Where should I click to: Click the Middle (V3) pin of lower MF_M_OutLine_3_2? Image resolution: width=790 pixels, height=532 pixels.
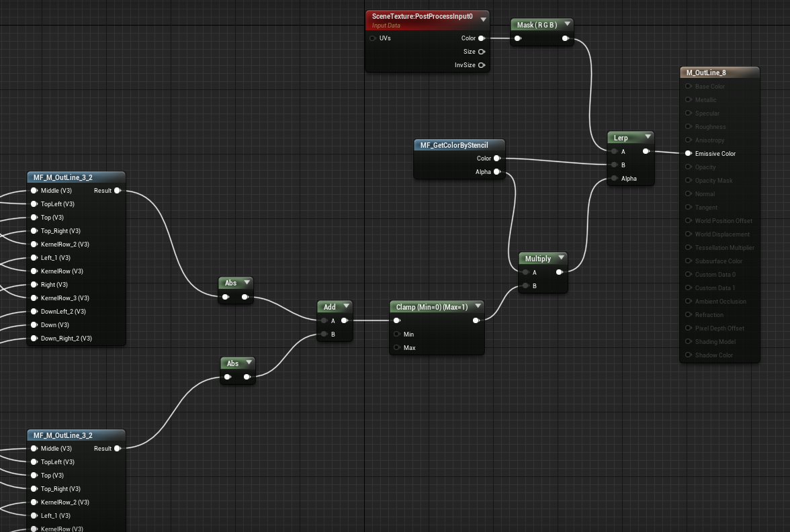point(34,448)
